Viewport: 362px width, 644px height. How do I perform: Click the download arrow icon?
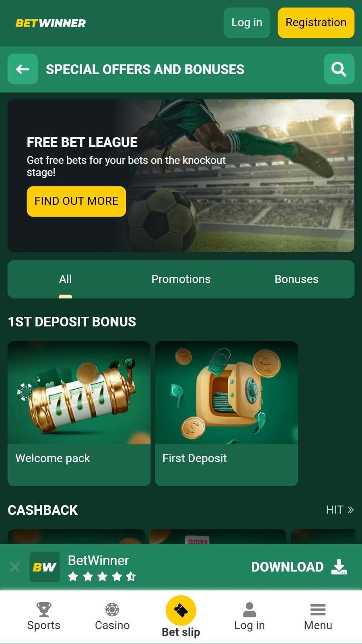click(339, 567)
